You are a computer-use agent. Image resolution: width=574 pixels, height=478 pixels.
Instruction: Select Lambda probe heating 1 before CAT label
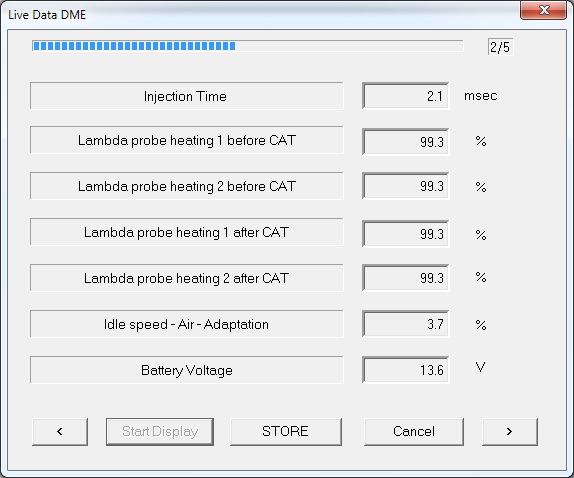pos(187,140)
